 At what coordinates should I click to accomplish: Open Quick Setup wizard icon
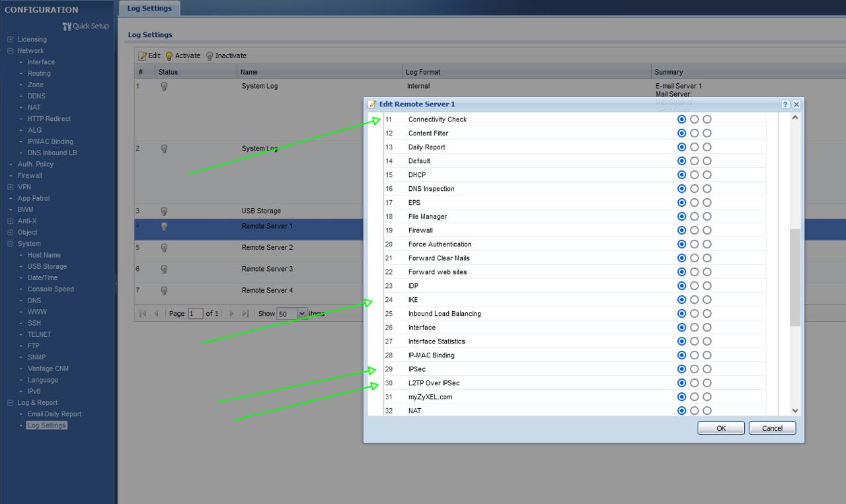[66, 26]
